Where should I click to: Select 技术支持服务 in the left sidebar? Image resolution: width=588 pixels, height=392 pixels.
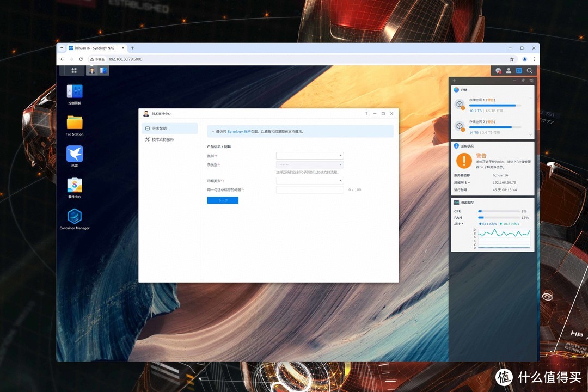pyautogui.click(x=163, y=139)
